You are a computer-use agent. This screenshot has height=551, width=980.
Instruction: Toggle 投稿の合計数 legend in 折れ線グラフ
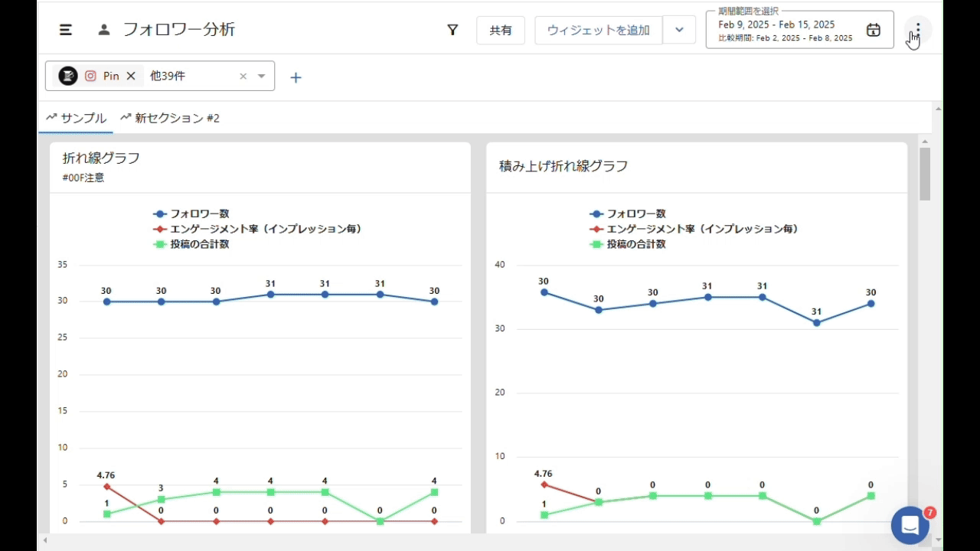click(x=191, y=244)
